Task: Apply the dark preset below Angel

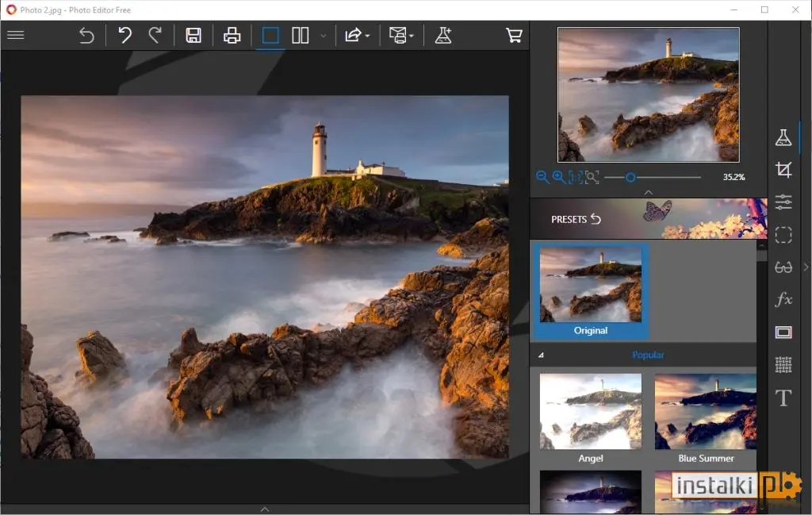Action: 590,492
